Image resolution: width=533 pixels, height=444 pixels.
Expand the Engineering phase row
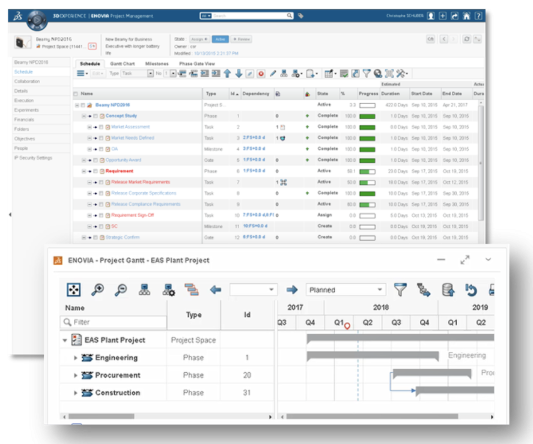coord(75,358)
